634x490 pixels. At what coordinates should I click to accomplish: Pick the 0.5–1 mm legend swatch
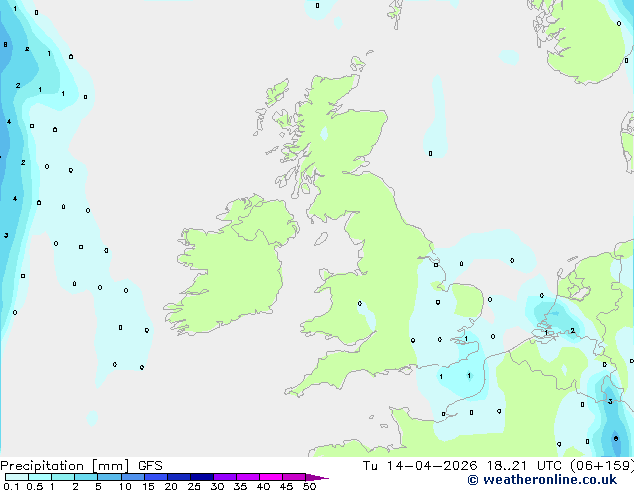[x=40, y=477]
